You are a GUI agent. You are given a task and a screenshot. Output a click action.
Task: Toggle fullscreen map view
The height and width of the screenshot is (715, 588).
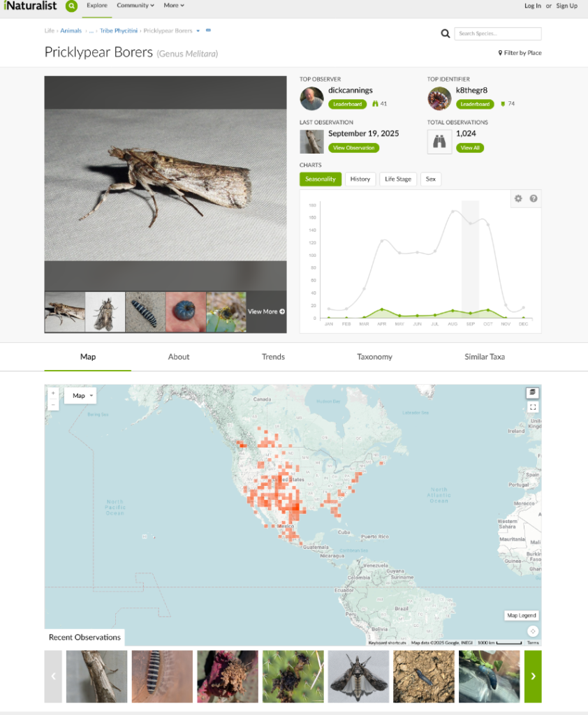pyautogui.click(x=532, y=407)
